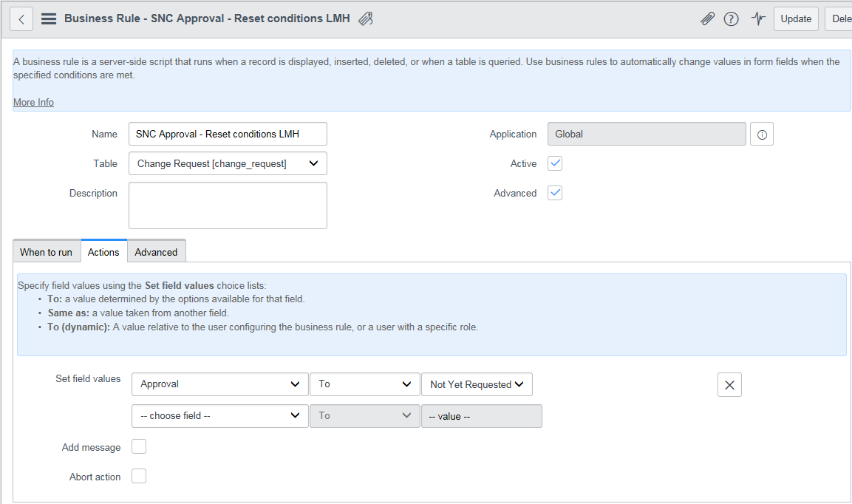
Task: Open the Not Yet Requested value dropdown
Action: [x=477, y=384]
